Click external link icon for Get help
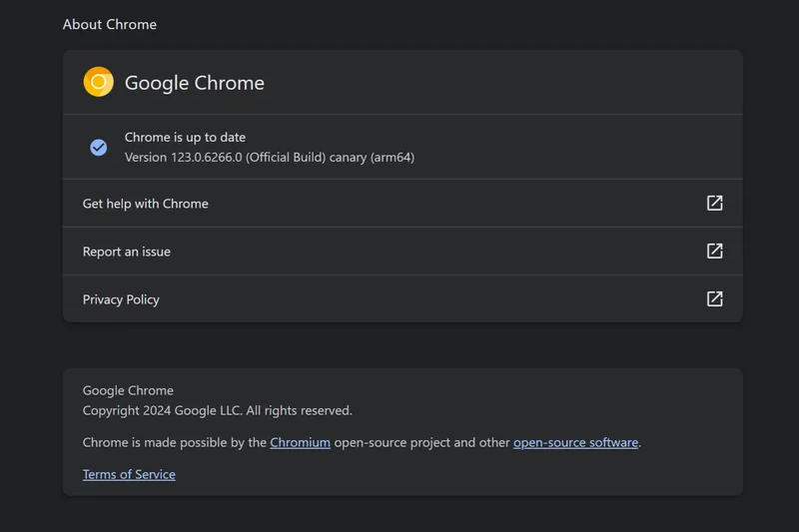This screenshot has width=799, height=532. tap(714, 203)
